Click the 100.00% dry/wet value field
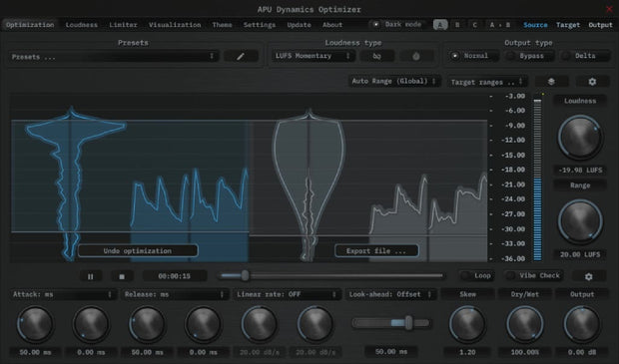 click(524, 352)
